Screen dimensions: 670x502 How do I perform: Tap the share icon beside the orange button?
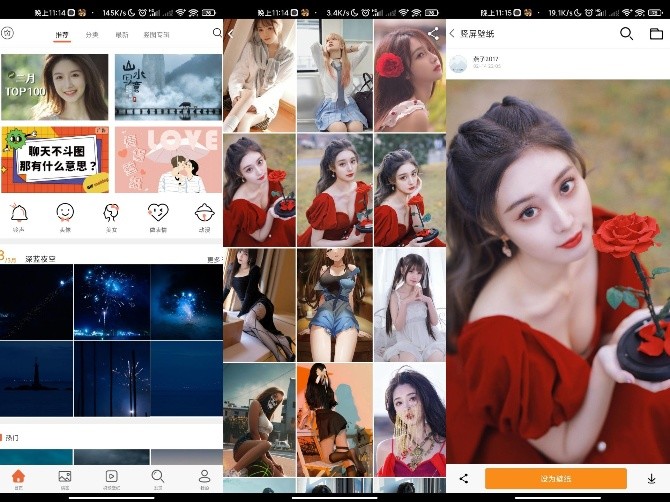464,479
